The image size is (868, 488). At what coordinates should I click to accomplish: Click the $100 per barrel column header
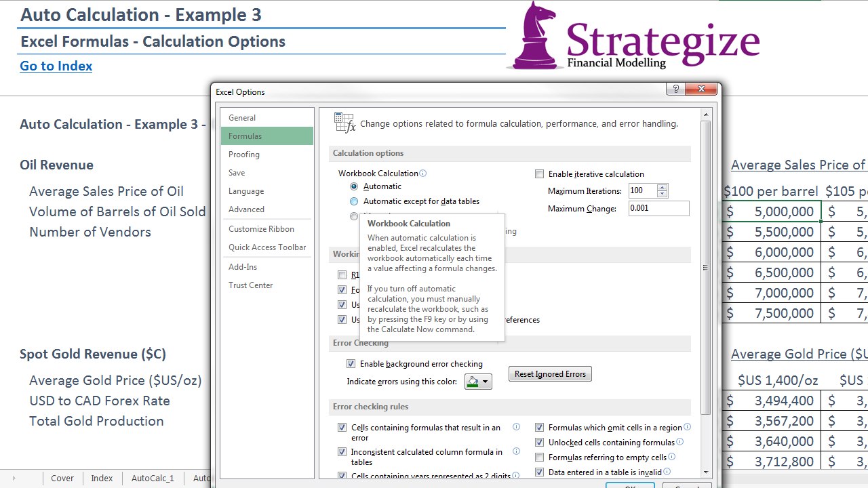click(770, 191)
